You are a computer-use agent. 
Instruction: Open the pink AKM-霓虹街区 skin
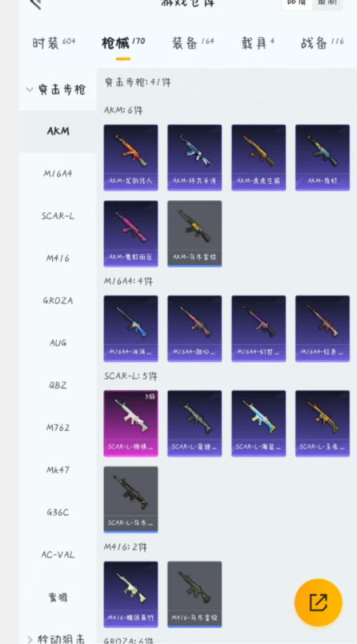click(130, 234)
